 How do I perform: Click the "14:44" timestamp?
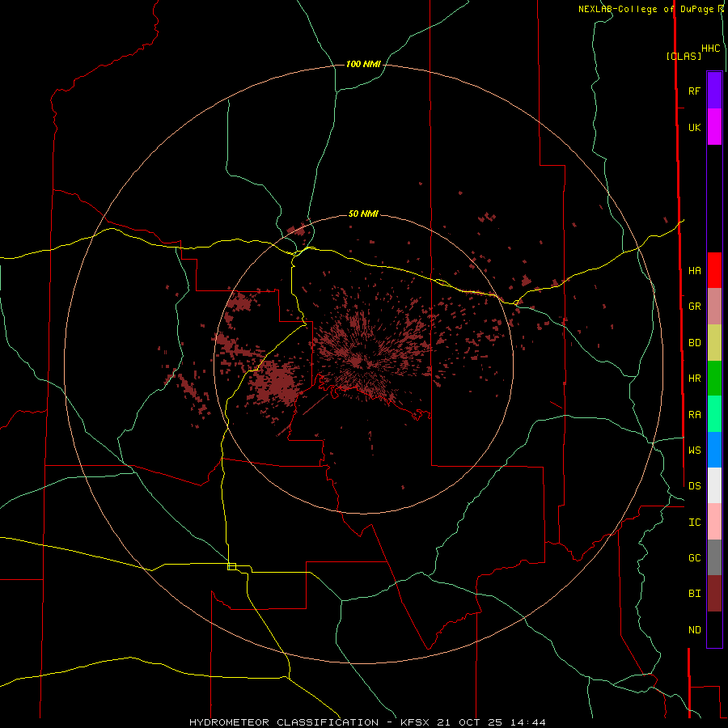click(x=527, y=722)
